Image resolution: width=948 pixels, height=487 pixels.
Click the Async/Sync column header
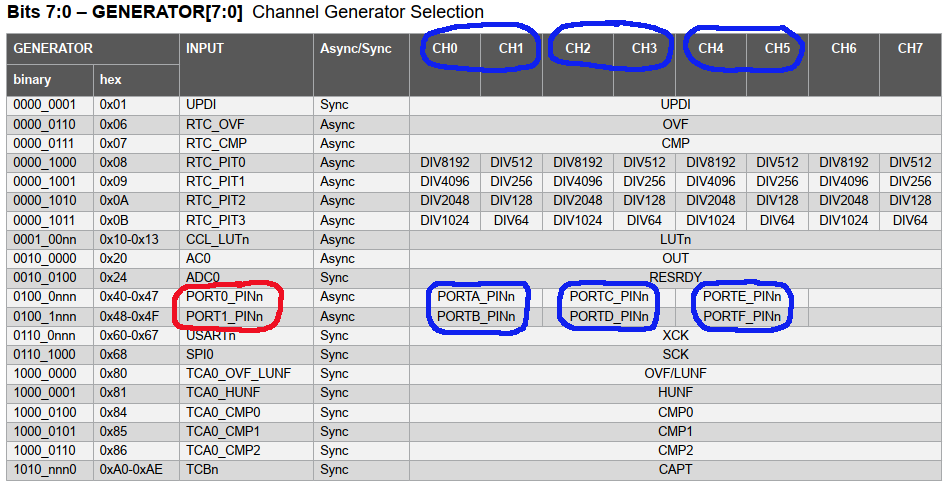(362, 64)
